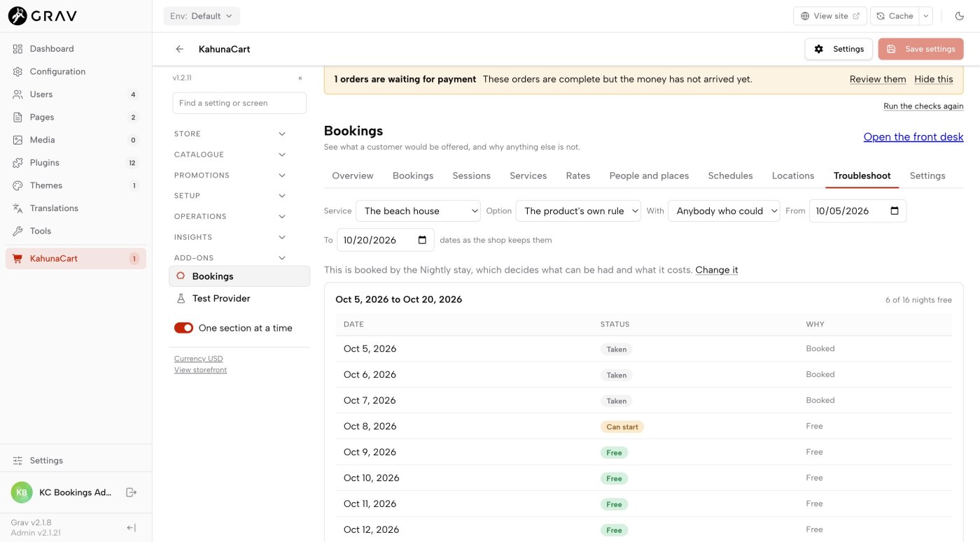Viewport: 980px width, 542px height.
Task: Open Translations in the sidebar
Action: (76, 208)
